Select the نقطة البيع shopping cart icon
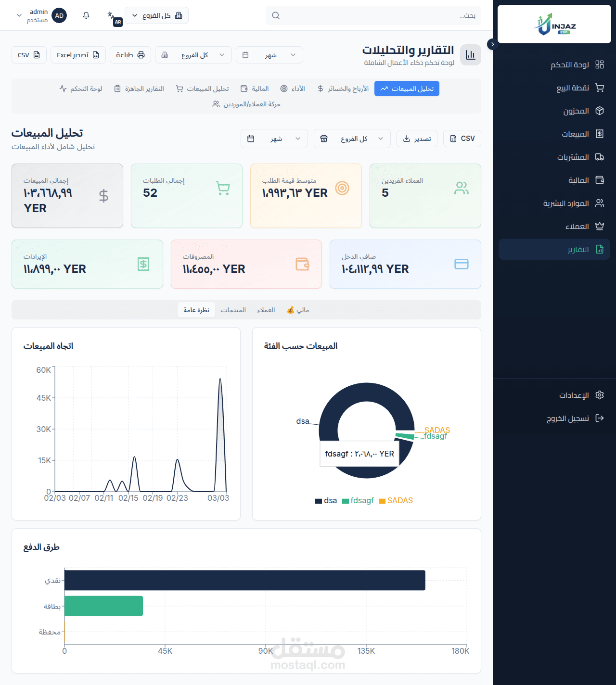The height and width of the screenshot is (685, 616). (600, 88)
